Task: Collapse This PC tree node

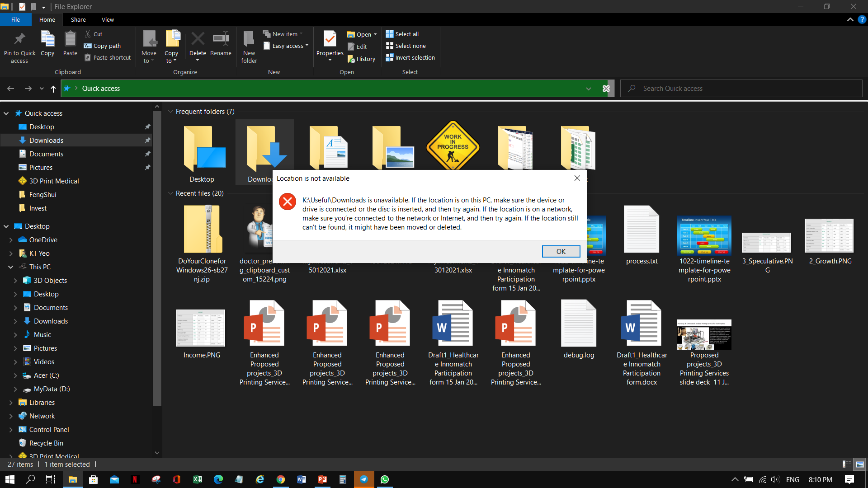Action: coord(11,267)
